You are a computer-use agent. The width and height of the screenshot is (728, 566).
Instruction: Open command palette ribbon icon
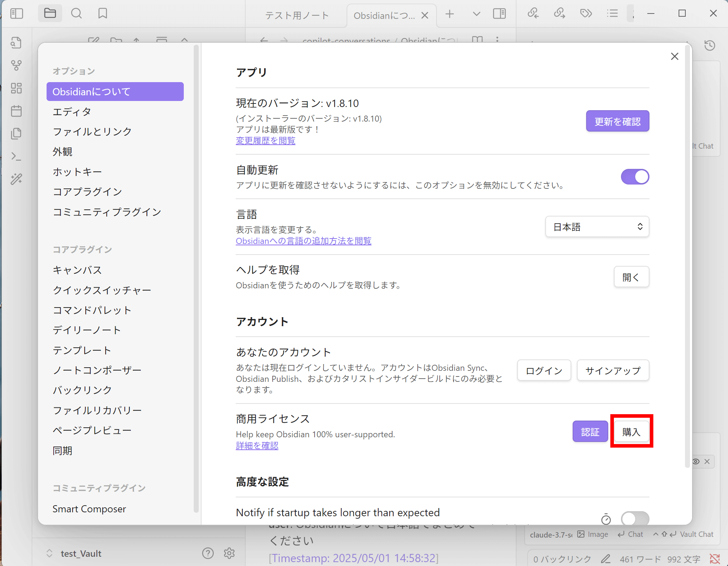pos(16,156)
